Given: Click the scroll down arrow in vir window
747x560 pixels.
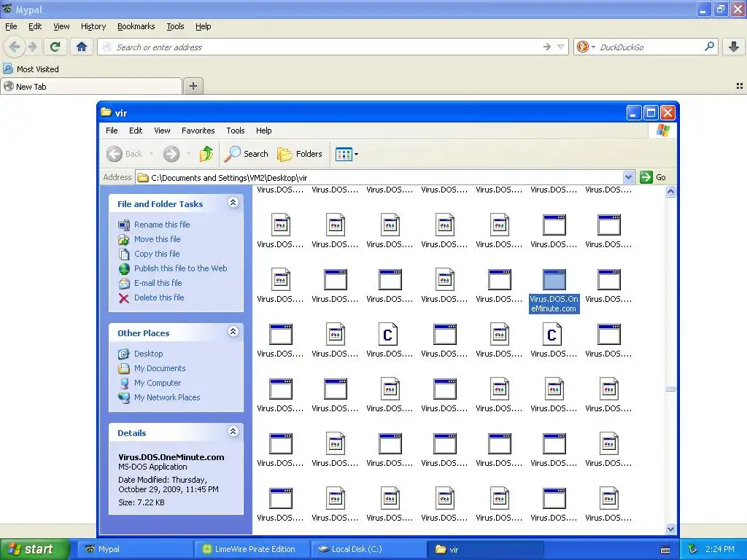Looking at the screenshot, I should click(670, 529).
